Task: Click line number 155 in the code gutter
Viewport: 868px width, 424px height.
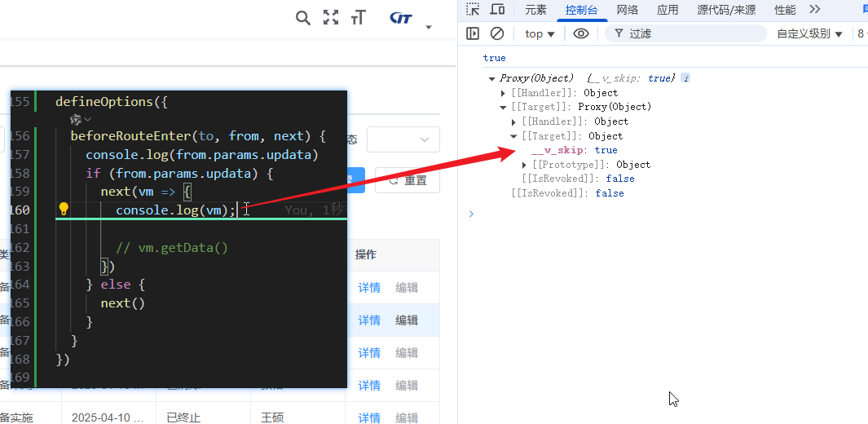Action: [x=20, y=102]
